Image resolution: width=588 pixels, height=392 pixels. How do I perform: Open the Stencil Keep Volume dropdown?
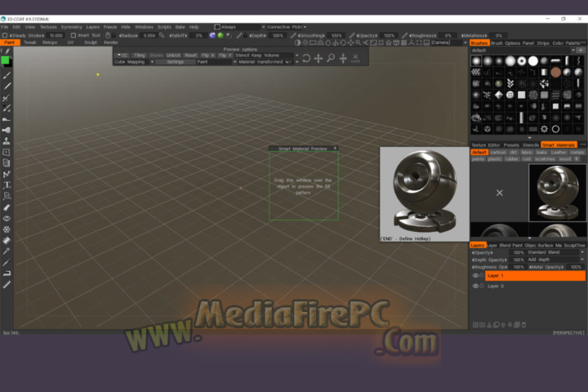click(266, 56)
